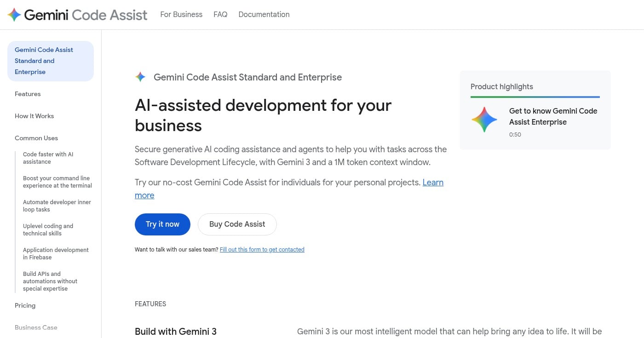This screenshot has width=644, height=338.
Task: Click the 0:50 video duration label
Action: 515,135
